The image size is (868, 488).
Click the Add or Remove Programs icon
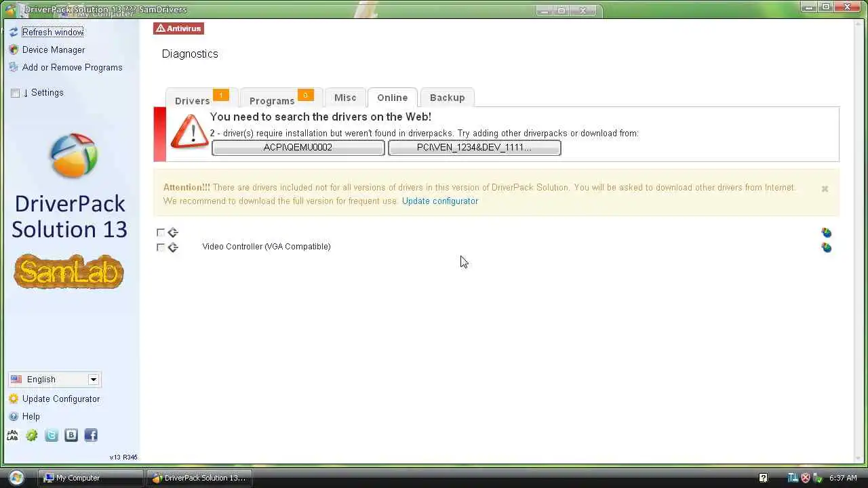point(14,67)
